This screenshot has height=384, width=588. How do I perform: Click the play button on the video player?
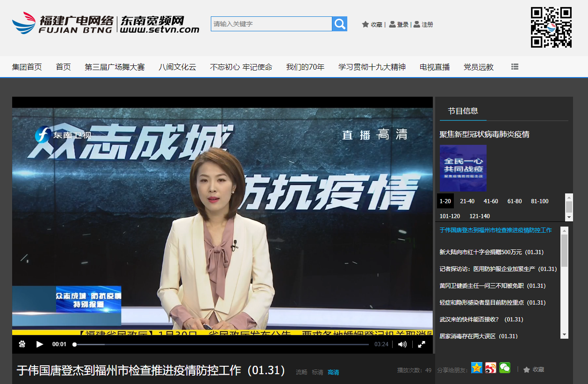point(40,344)
